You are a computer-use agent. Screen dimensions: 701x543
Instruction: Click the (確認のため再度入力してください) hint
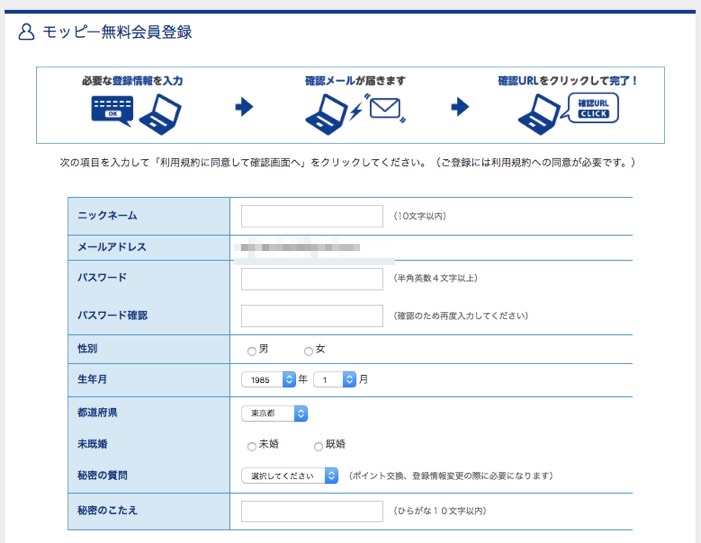pos(461,316)
